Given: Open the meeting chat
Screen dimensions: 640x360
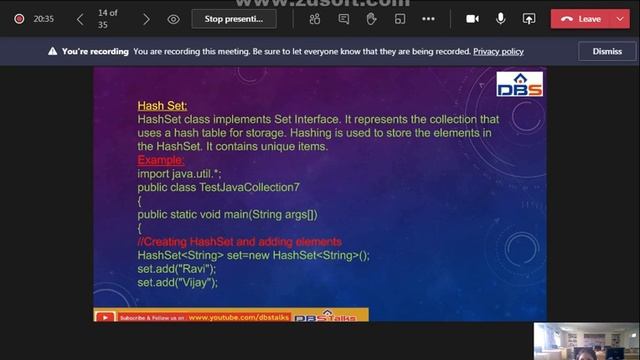Looking at the screenshot, I should pyautogui.click(x=344, y=19).
